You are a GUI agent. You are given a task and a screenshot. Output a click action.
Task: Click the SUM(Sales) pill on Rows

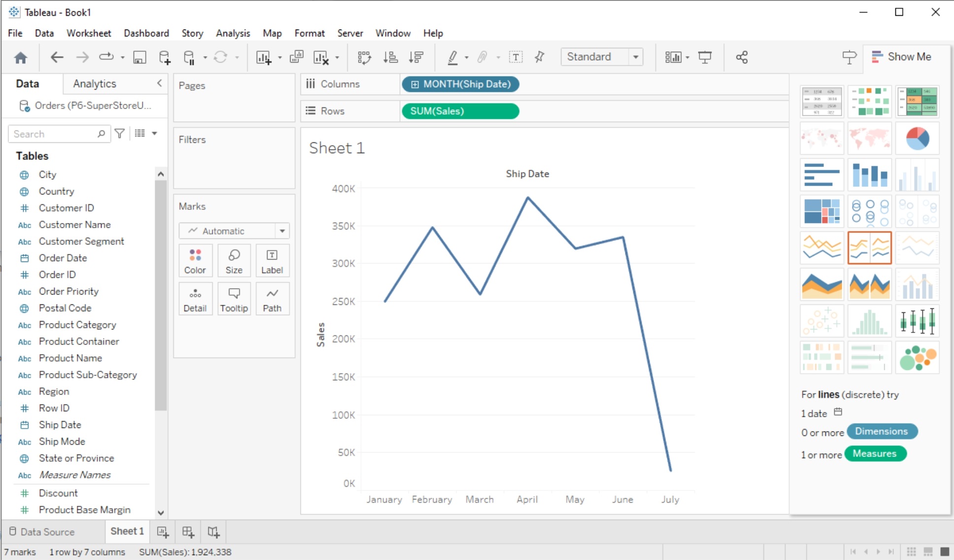pos(460,111)
